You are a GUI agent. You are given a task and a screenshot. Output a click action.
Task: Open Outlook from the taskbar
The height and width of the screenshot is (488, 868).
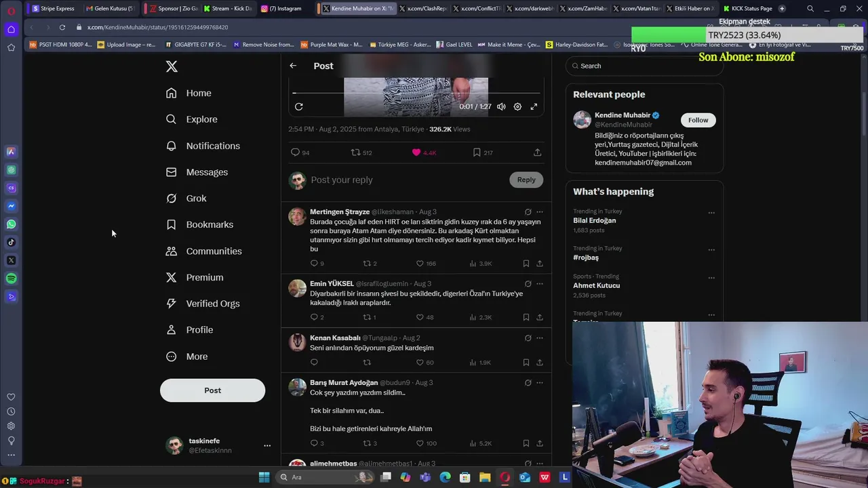(x=525, y=477)
